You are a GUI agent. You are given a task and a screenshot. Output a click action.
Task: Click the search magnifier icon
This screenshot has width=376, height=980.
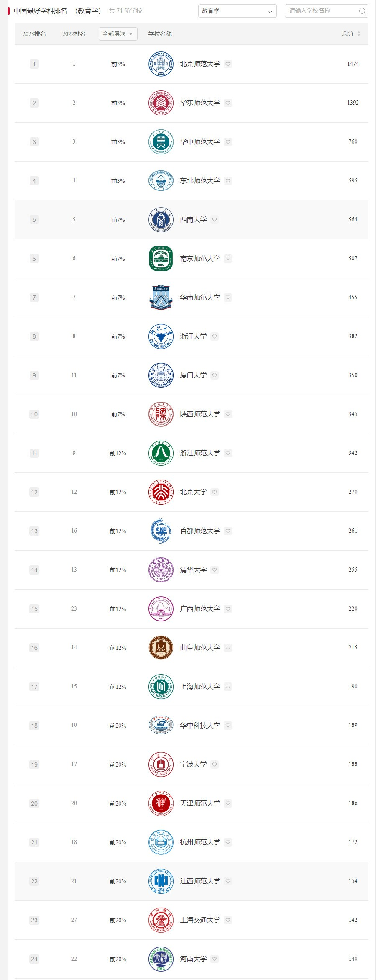[x=362, y=11]
